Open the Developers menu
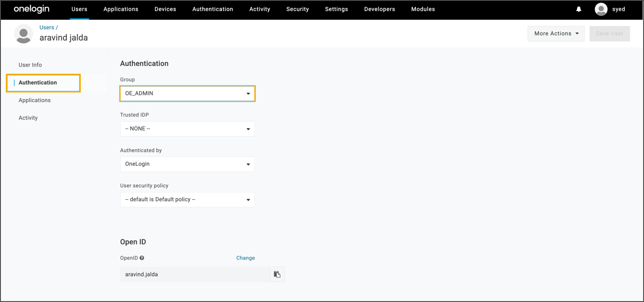The image size is (644, 302). (x=379, y=9)
